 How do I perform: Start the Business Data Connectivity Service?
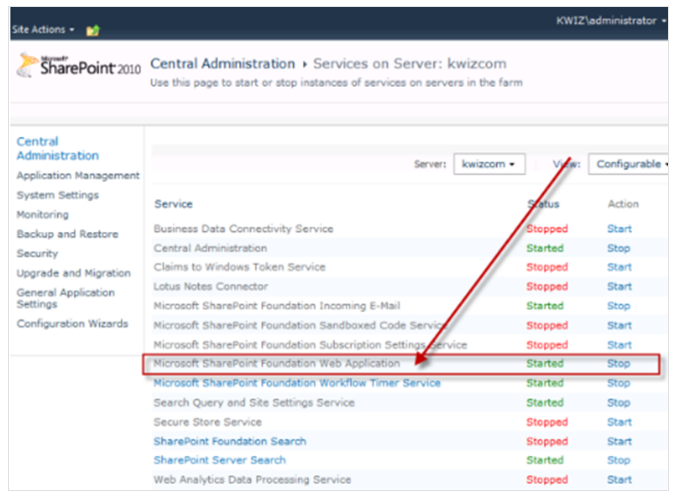619,229
